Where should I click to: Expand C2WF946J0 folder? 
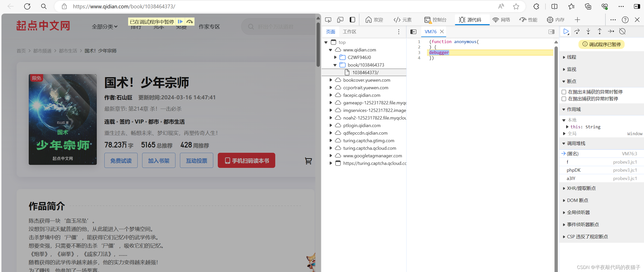click(335, 57)
